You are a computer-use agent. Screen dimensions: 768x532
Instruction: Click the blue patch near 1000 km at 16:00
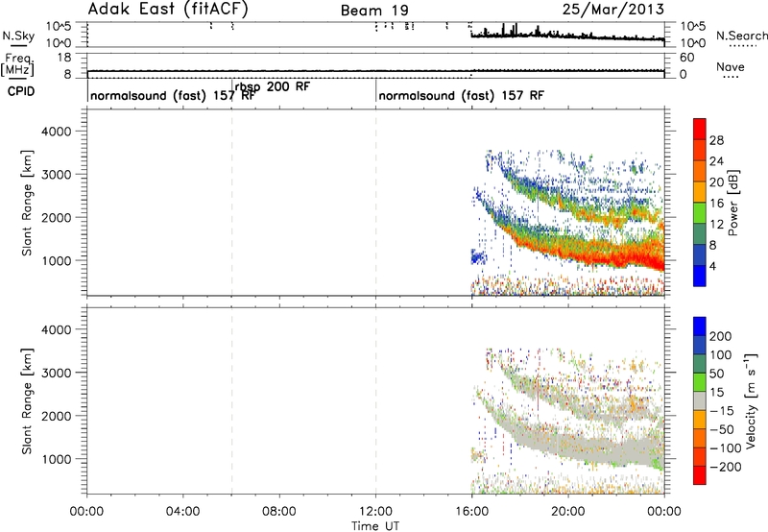coord(478,256)
